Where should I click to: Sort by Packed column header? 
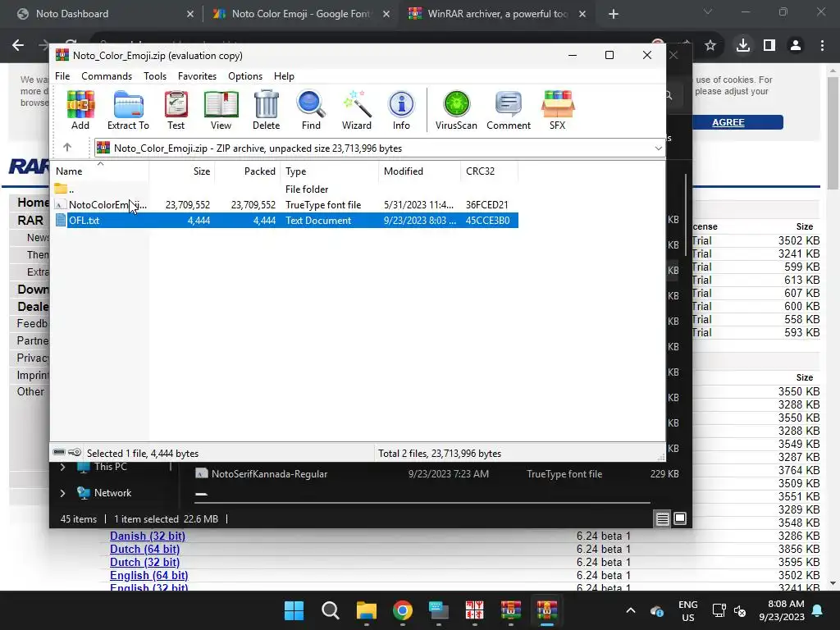[x=248, y=171]
